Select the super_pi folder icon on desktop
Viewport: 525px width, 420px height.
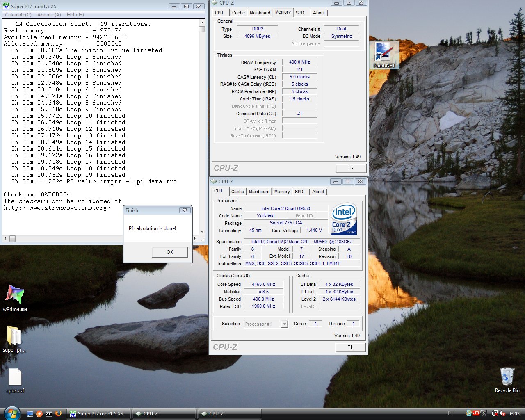point(15,339)
